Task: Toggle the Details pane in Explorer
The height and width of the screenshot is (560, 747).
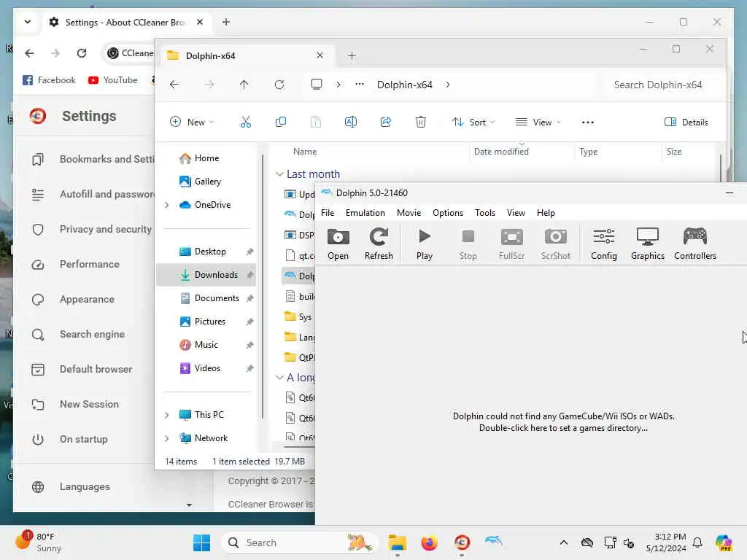Action: (686, 122)
